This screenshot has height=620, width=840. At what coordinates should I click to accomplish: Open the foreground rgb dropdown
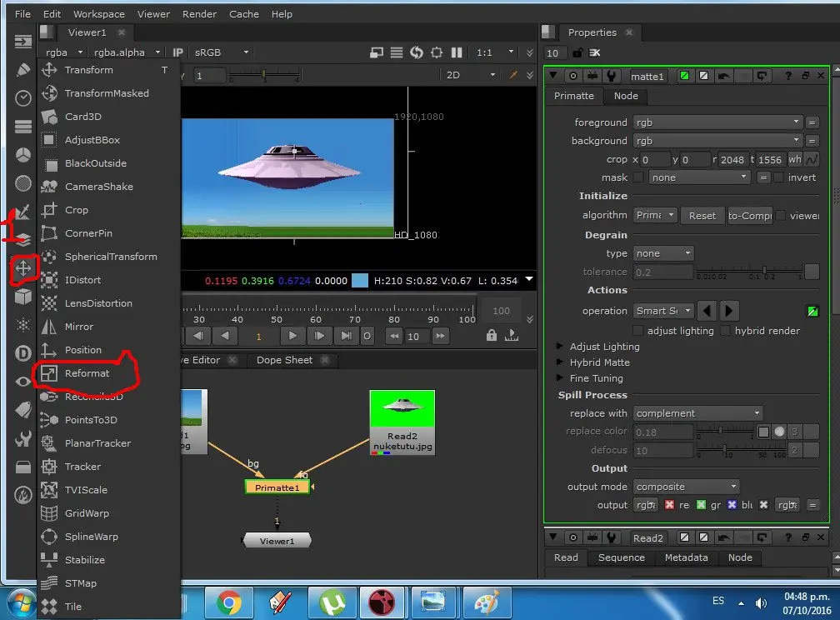click(x=717, y=122)
